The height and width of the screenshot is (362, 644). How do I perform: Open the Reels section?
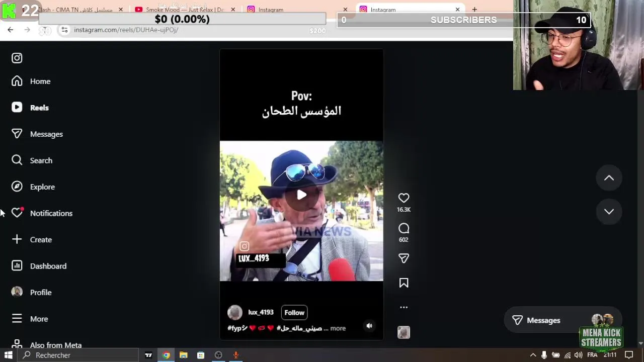[x=30, y=108]
